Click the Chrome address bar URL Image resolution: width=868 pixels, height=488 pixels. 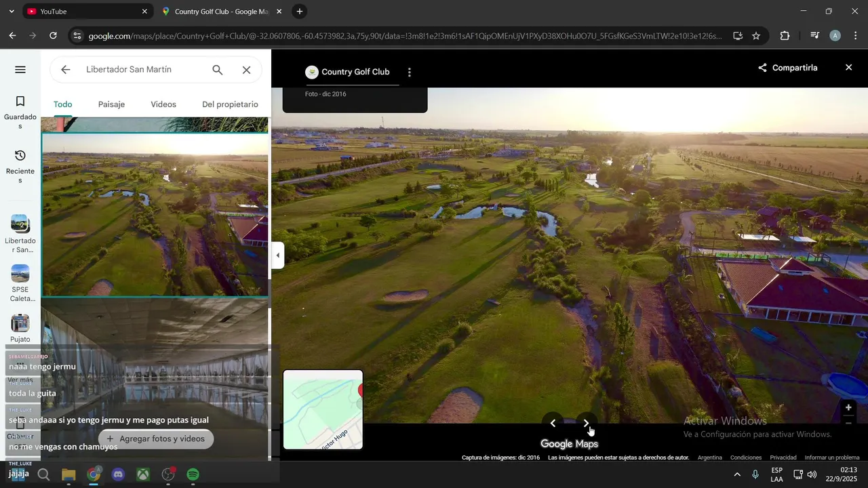coord(406,36)
